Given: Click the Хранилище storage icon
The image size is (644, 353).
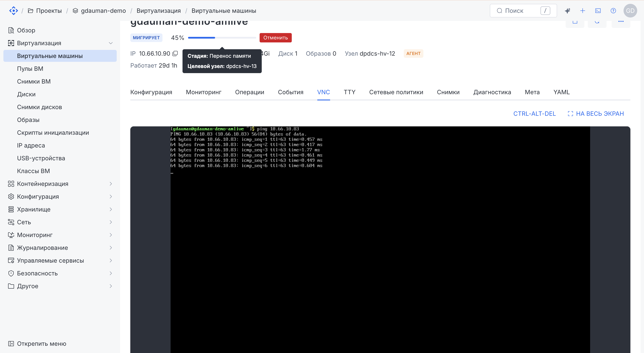Looking at the screenshot, I should click(11, 209).
